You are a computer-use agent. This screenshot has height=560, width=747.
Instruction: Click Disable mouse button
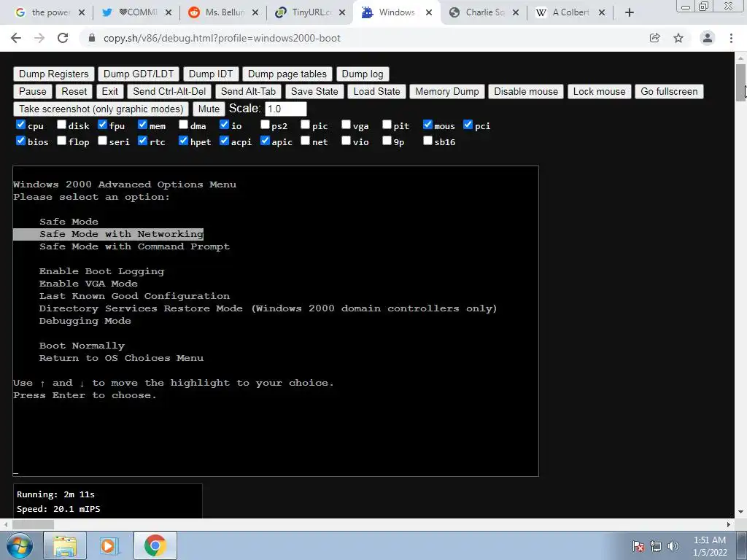click(526, 91)
